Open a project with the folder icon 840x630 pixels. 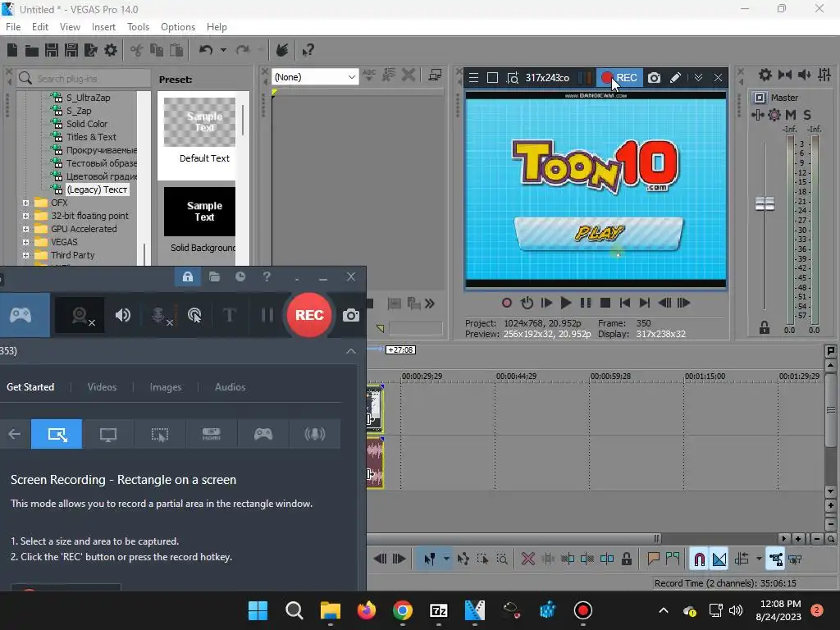tap(32, 50)
